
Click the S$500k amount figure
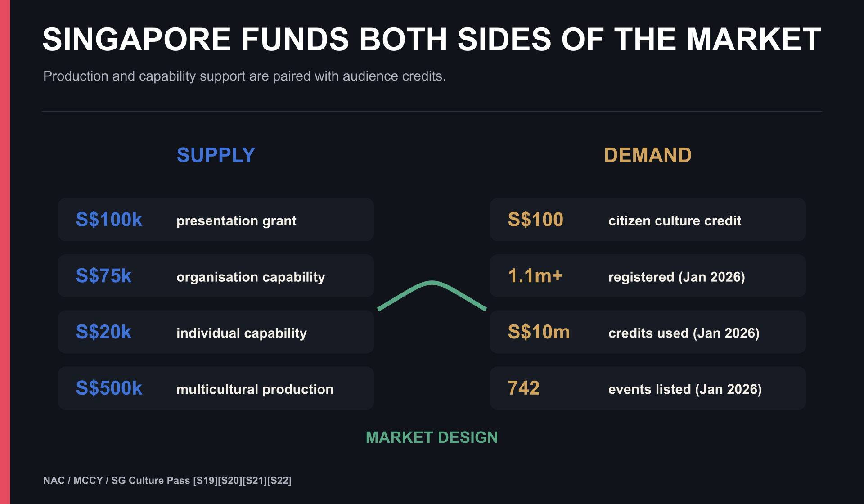109,388
